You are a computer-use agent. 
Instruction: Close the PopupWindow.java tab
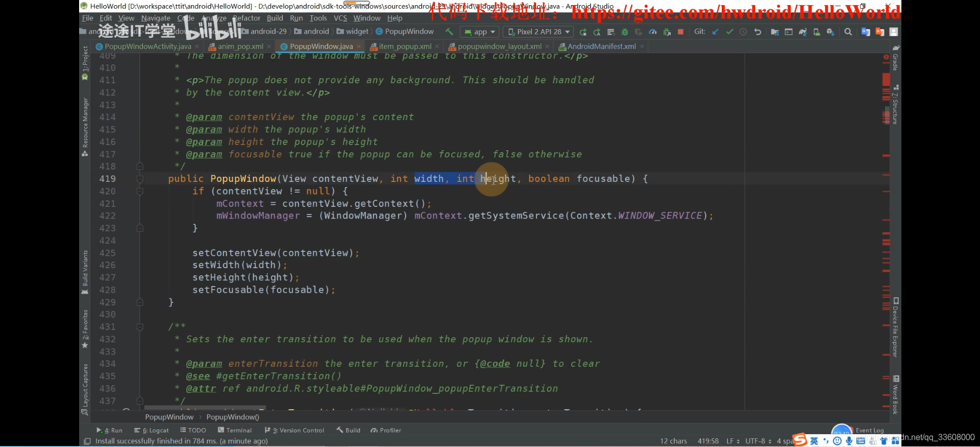(358, 46)
